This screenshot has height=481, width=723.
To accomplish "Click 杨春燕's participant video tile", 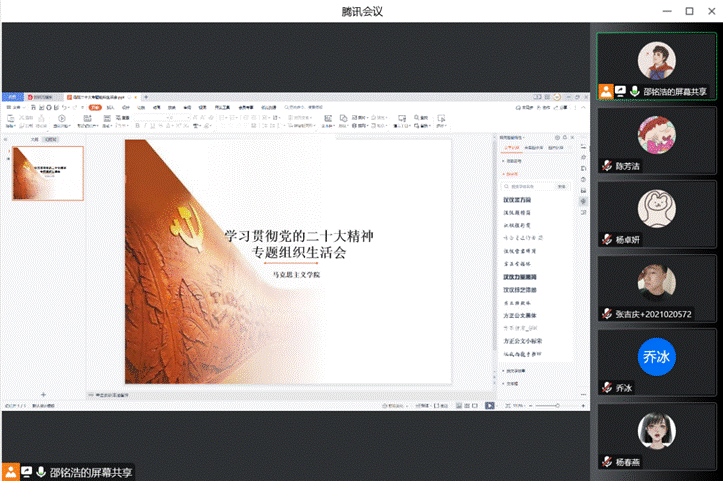I will pyautogui.click(x=656, y=431).
